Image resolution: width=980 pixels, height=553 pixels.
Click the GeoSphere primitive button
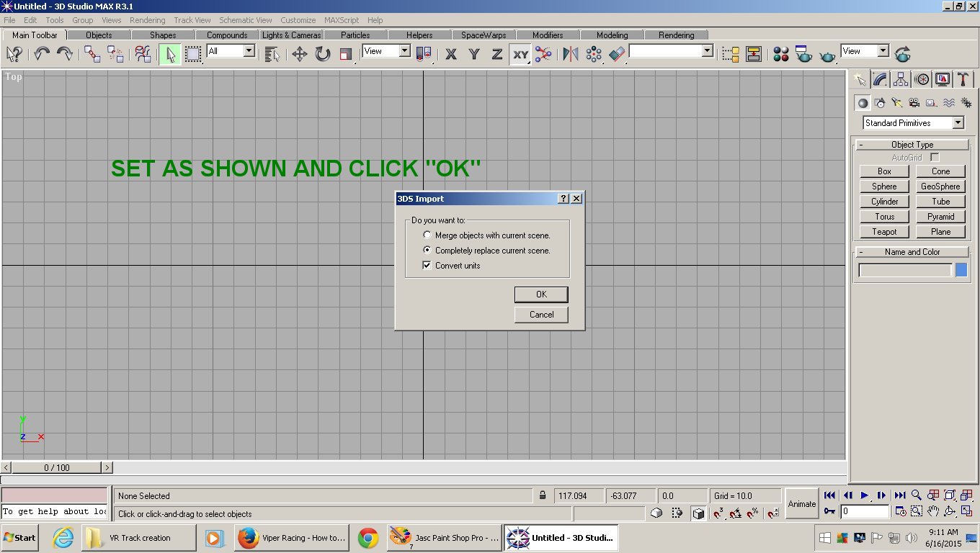click(x=940, y=186)
